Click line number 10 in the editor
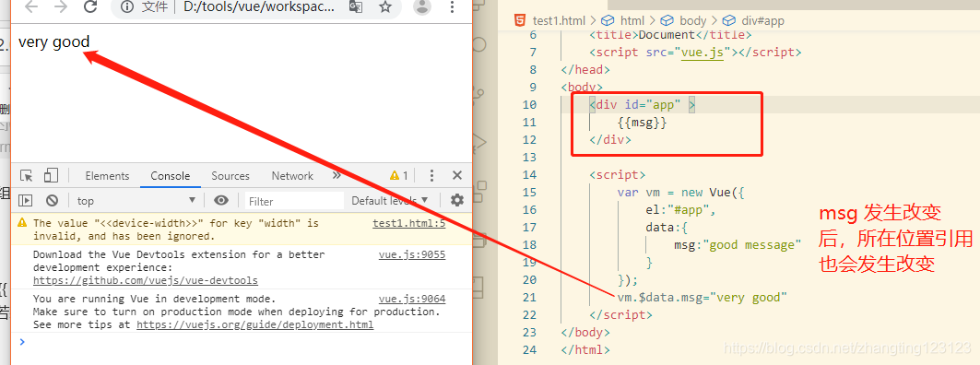980x365 pixels. pos(529,104)
